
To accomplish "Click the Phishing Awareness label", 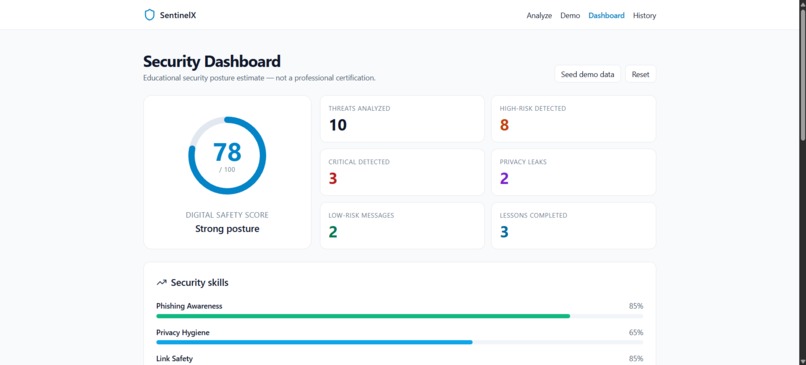I will click(189, 306).
